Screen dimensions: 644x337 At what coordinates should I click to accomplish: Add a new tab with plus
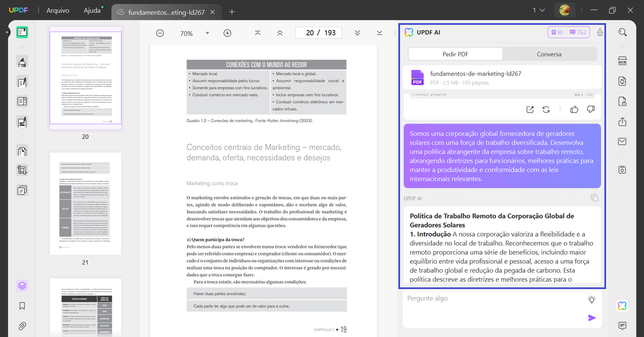(232, 11)
